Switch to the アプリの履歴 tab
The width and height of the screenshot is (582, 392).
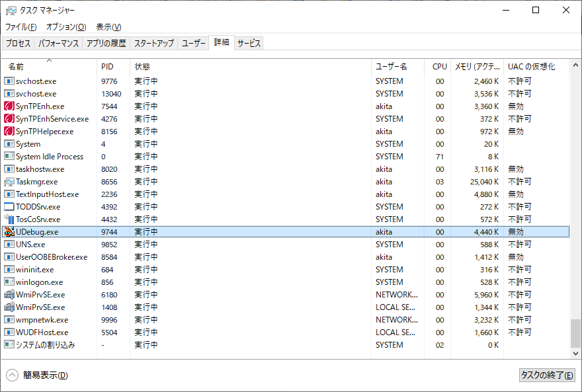point(106,44)
